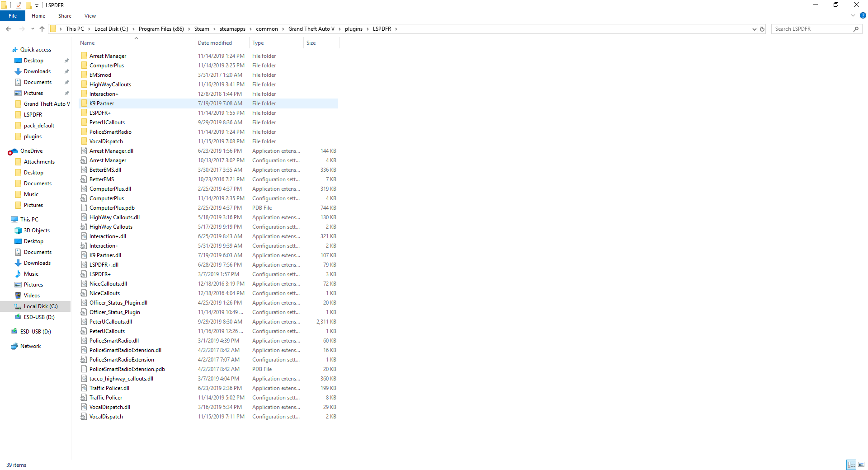Select the Interaction+.dll file

point(108,236)
